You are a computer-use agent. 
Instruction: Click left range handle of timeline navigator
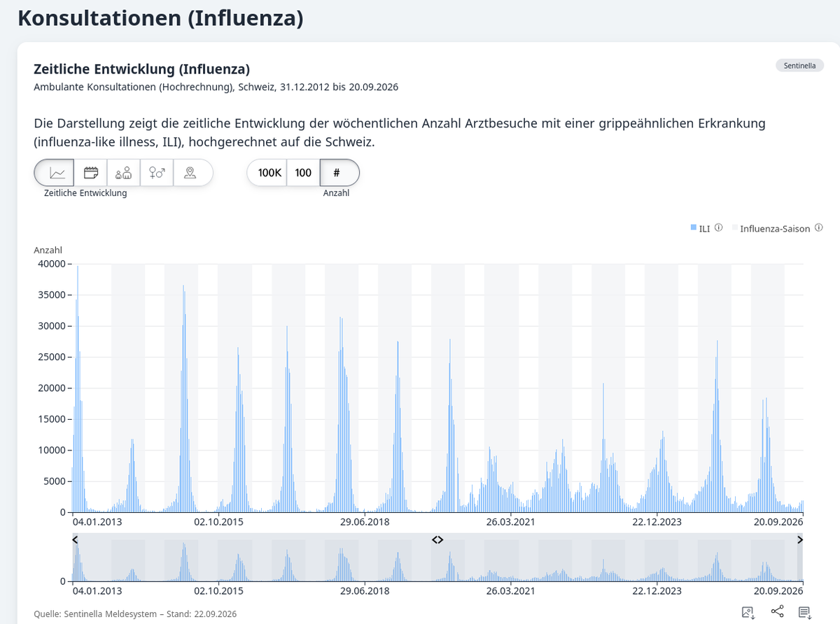tap(75, 539)
